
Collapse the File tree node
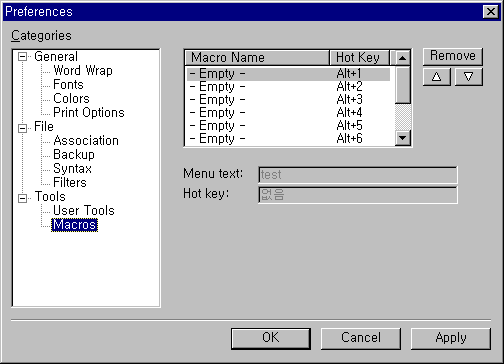(x=22, y=128)
